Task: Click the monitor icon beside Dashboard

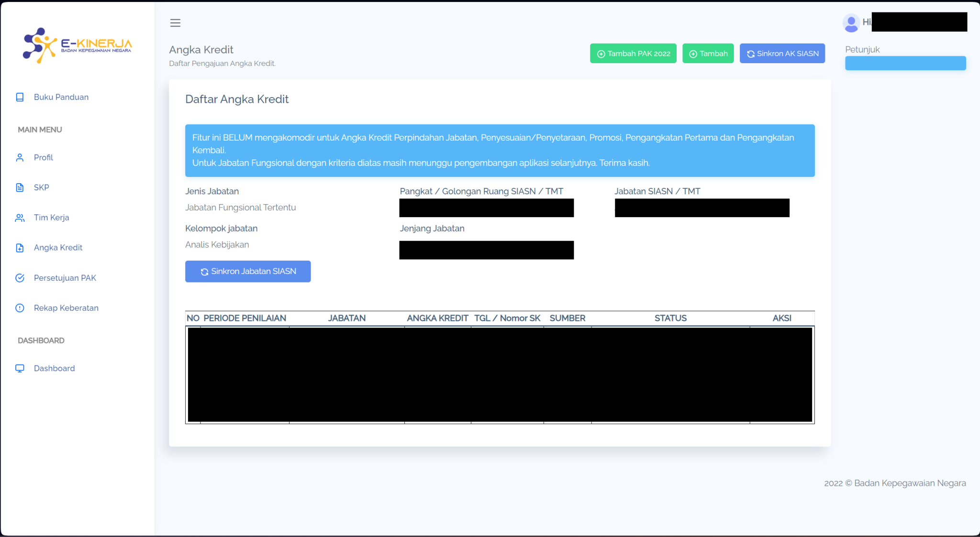Action: pyautogui.click(x=20, y=368)
